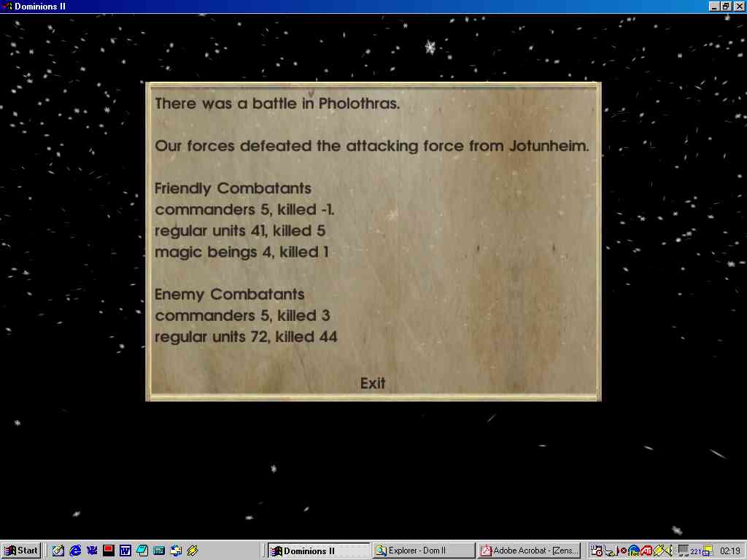Open the calculator quick launch icon
747x560 pixels.
[159, 551]
